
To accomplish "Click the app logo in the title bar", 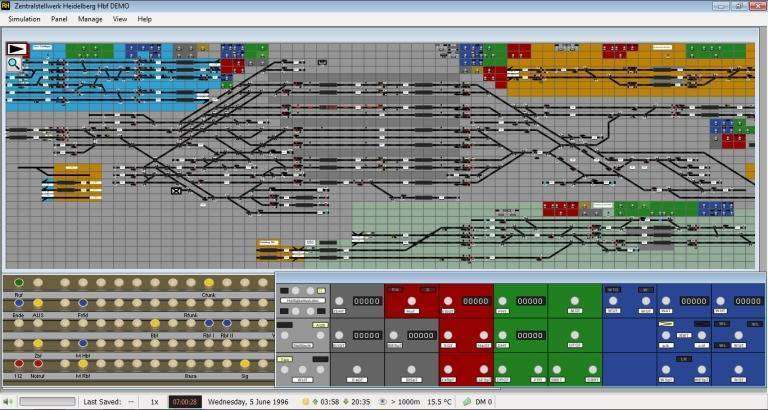I will (7, 6).
